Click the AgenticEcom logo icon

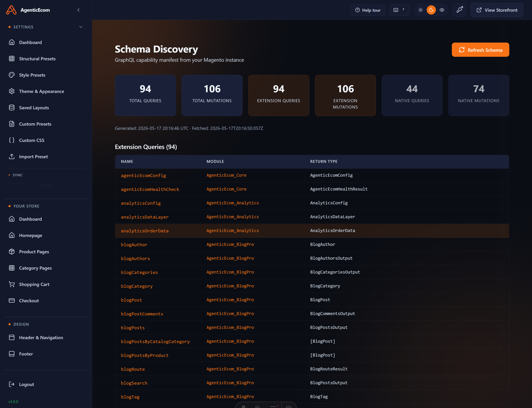(x=11, y=10)
